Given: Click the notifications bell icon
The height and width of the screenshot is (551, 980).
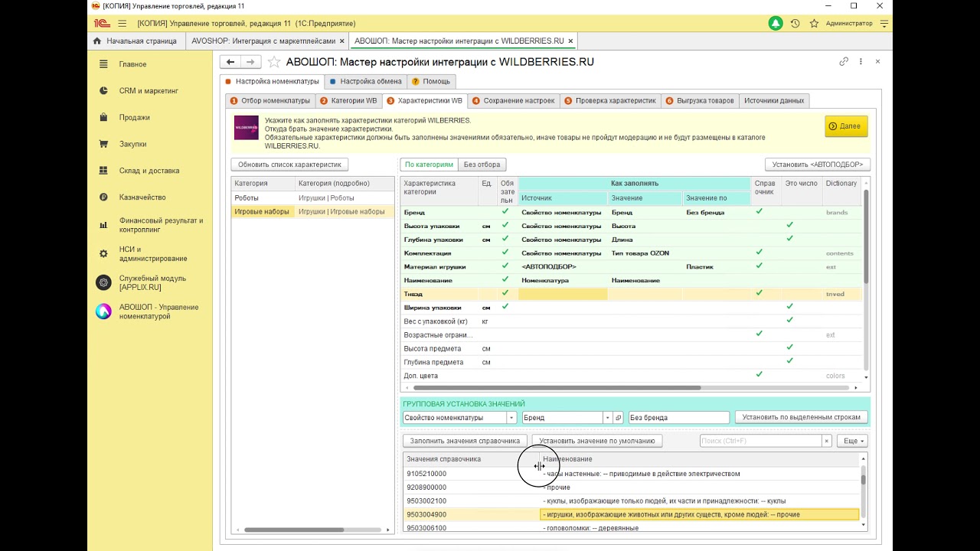Looking at the screenshot, I should (776, 24).
